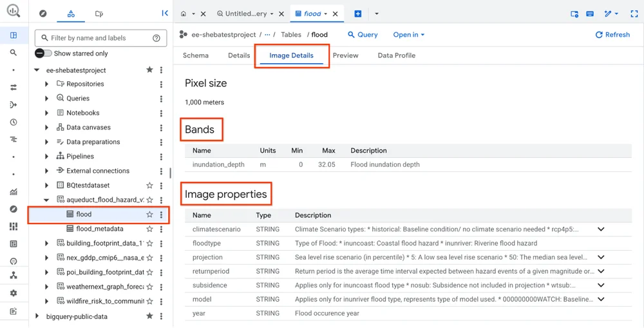Select the resources shapes panel tab icon
The width and height of the screenshot is (644, 328).
click(x=71, y=14)
